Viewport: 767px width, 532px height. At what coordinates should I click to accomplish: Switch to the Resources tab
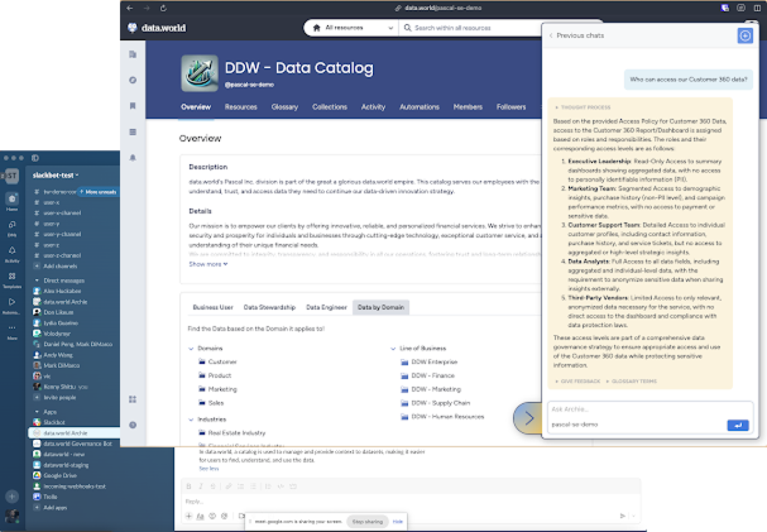(x=241, y=107)
